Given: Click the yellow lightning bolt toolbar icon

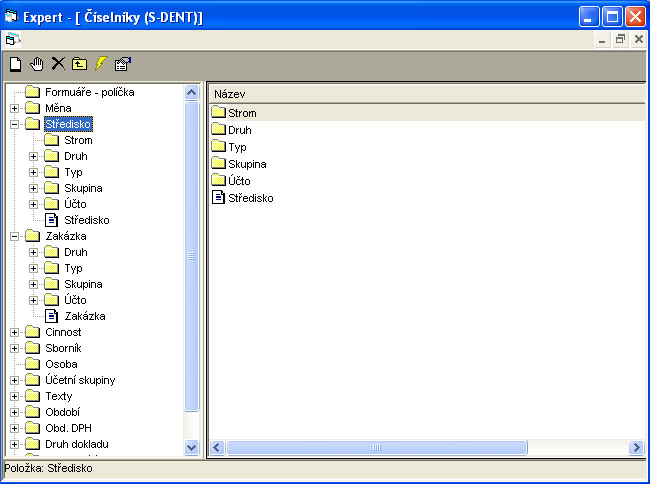Looking at the screenshot, I should pos(100,64).
